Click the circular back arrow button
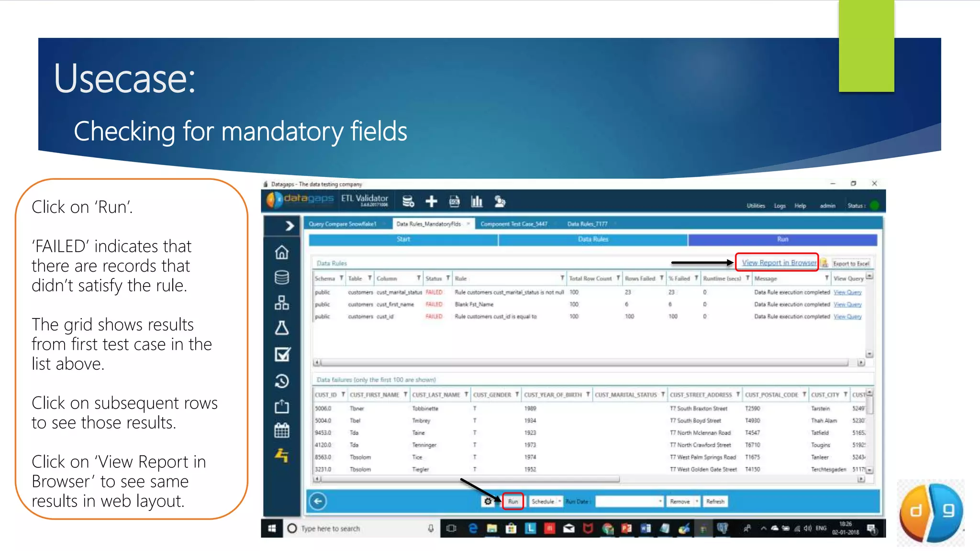Screen dimensions: 980x551 coord(318,501)
